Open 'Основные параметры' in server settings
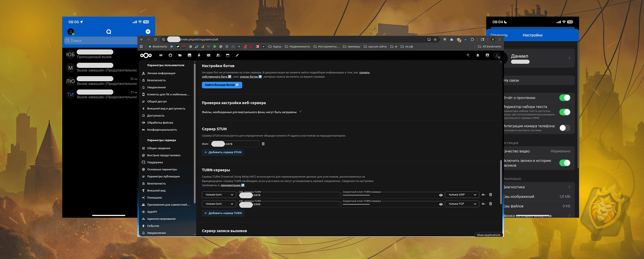This screenshot has width=644, height=259. tap(162, 169)
